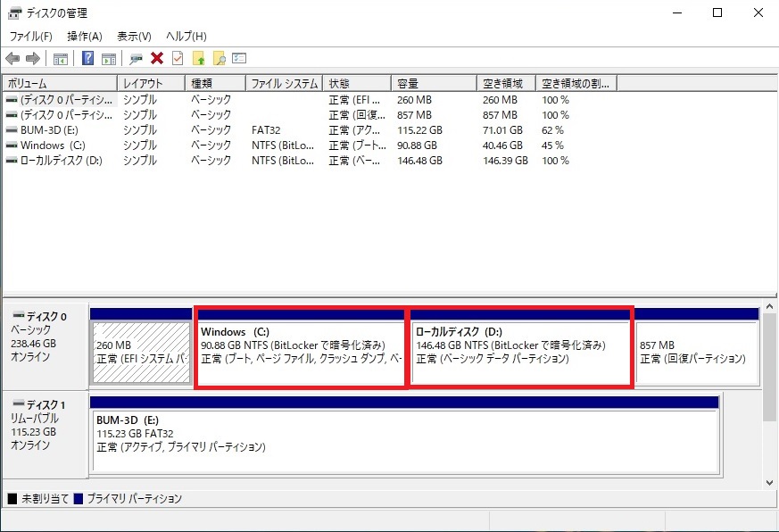
Task: Click the scroll down arrow in disk pane
Action: (769, 481)
